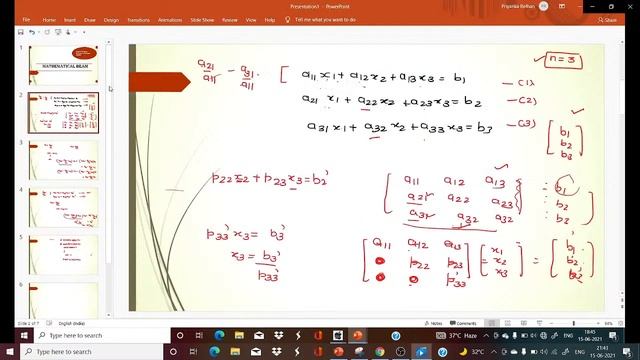
Task: Switch to Normal view from status bar
Action: (x=492, y=323)
